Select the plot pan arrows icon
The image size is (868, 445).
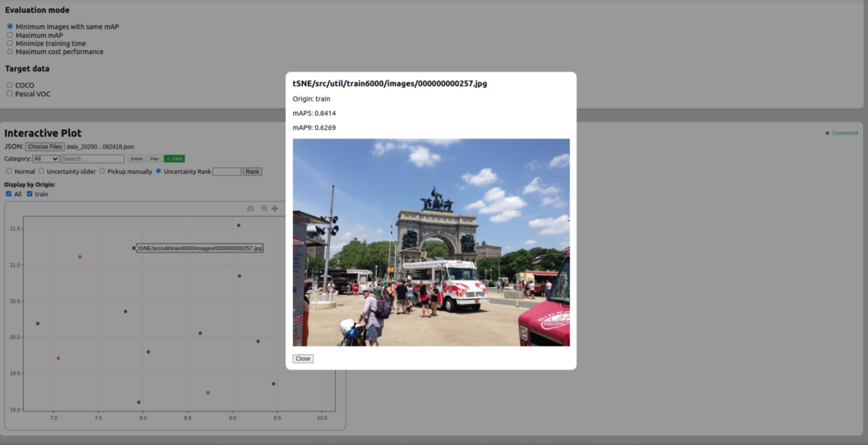[275, 208]
